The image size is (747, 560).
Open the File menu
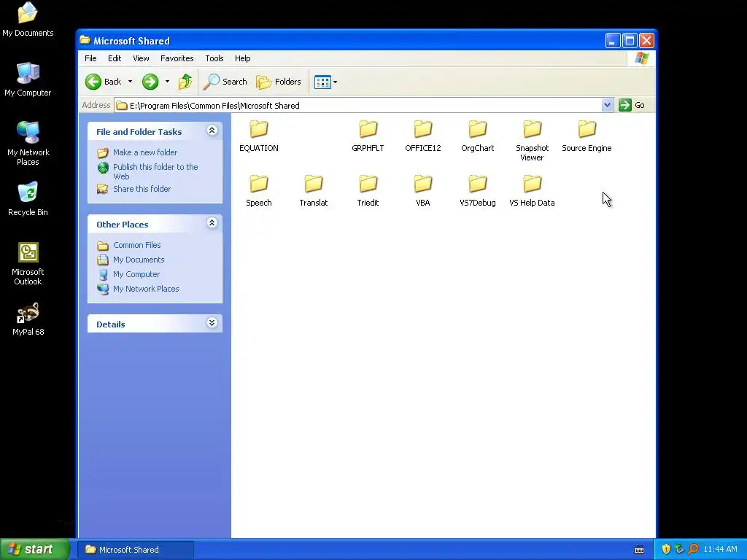90,58
